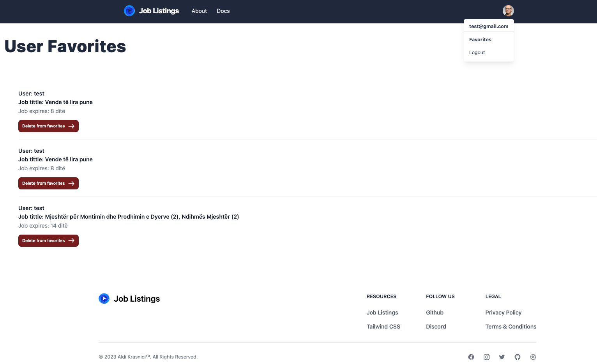Open Terms & Conditions link
The width and height of the screenshot is (597, 364).
pyautogui.click(x=510, y=327)
